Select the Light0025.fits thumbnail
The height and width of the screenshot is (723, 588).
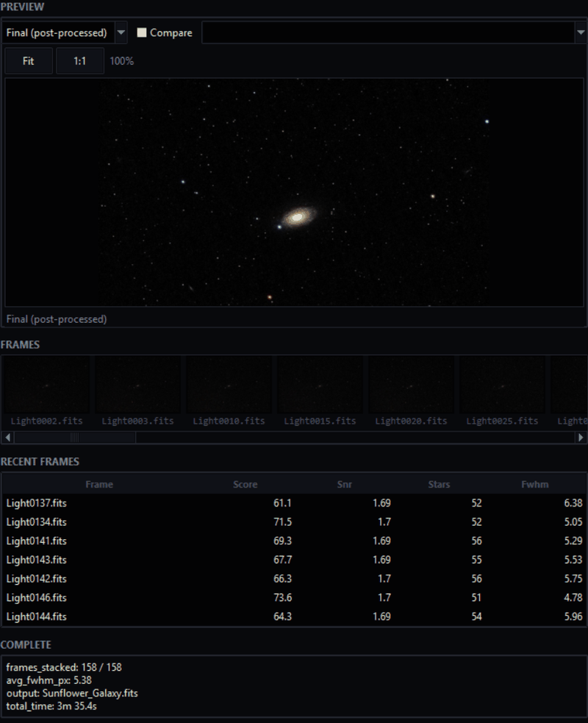[x=502, y=391]
